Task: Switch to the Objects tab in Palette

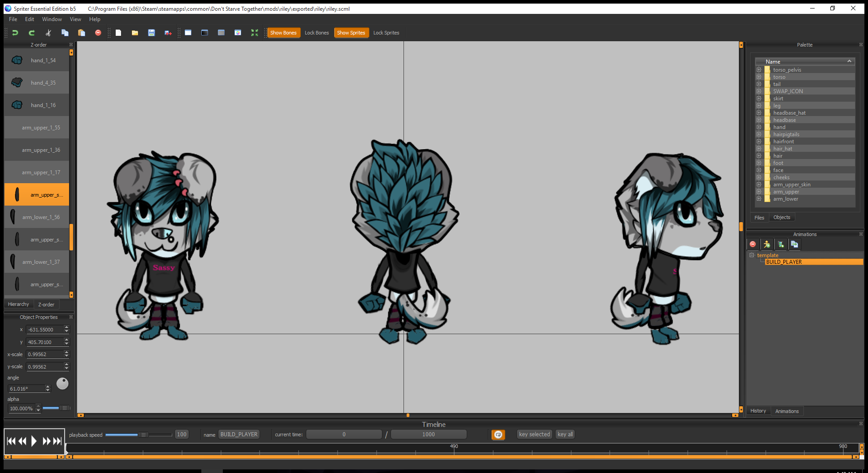Action: [x=782, y=217]
